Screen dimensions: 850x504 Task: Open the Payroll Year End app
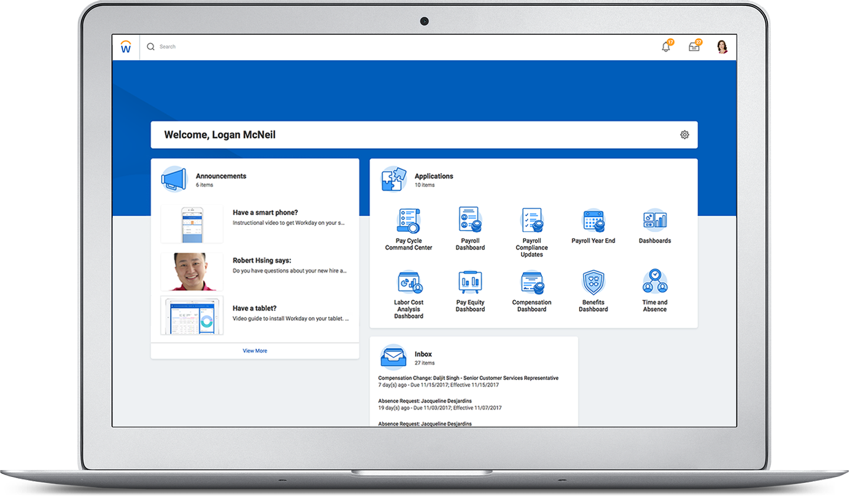click(593, 220)
